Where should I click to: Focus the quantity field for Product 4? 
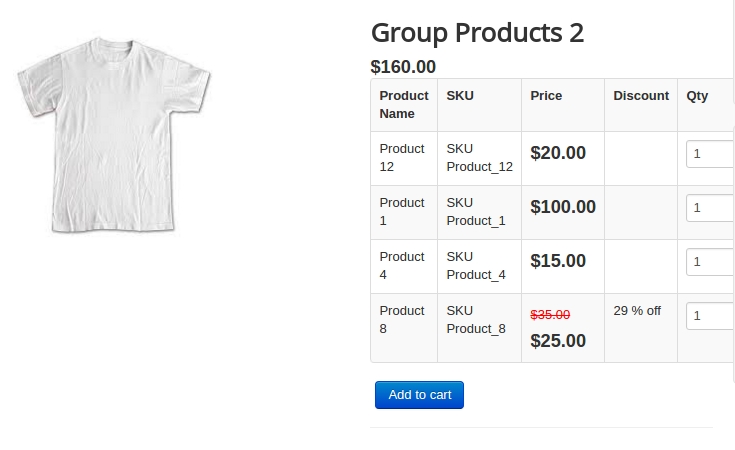pyautogui.click(x=710, y=262)
